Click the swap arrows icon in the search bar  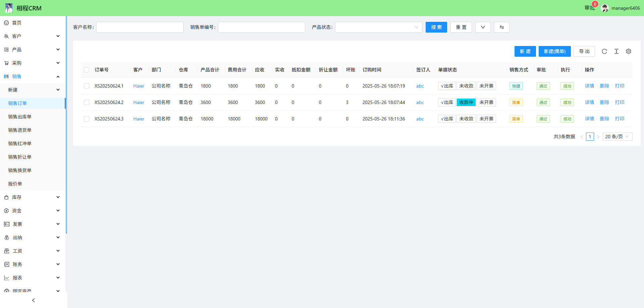coord(501,27)
